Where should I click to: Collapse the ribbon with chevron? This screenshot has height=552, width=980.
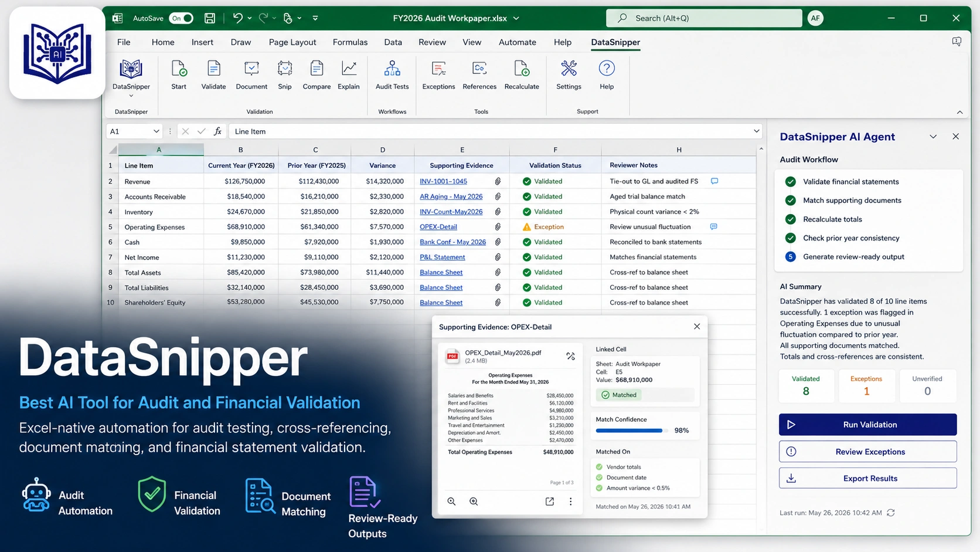[959, 112]
